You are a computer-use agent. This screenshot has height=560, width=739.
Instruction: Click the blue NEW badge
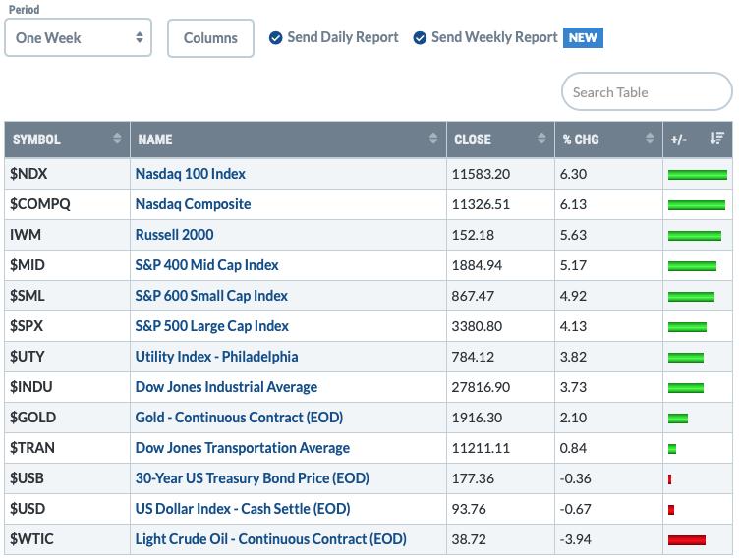click(x=583, y=37)
